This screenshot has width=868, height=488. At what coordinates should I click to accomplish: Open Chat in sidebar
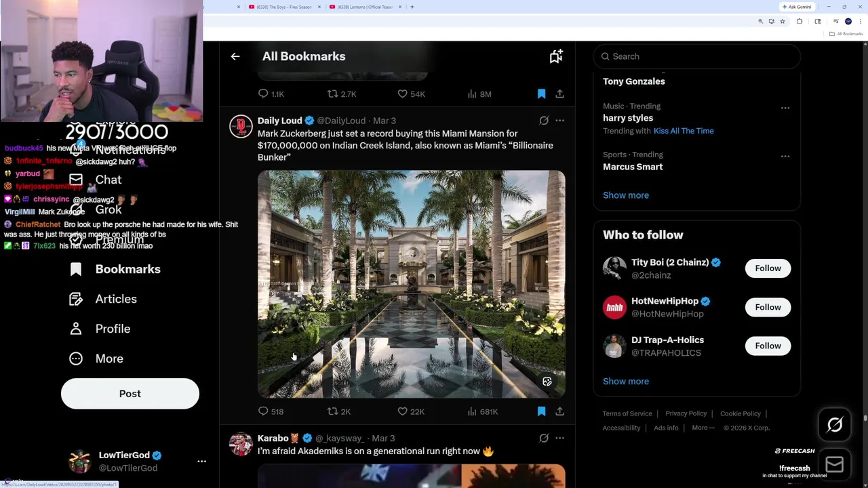pos(96,180)
